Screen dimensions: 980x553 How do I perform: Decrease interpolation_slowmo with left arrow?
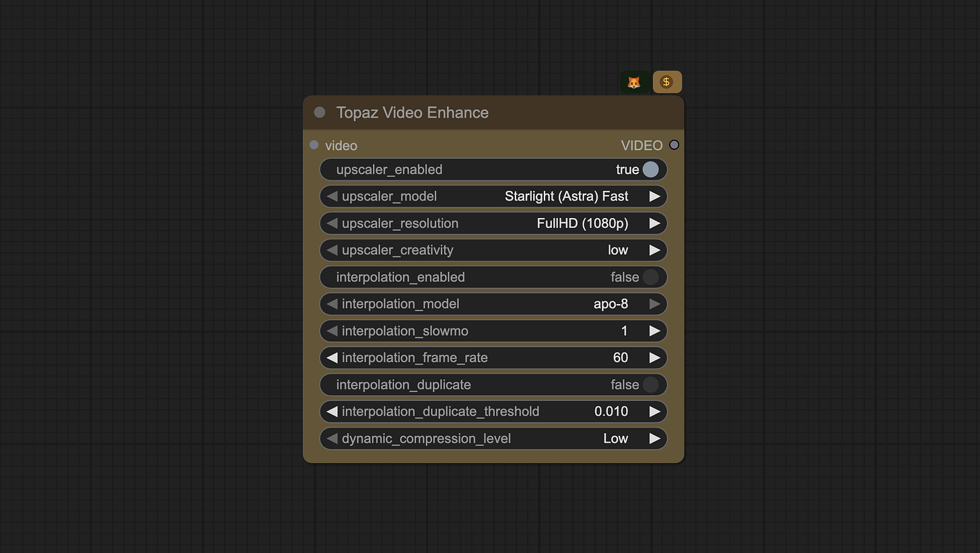click(x=332, y=331)
